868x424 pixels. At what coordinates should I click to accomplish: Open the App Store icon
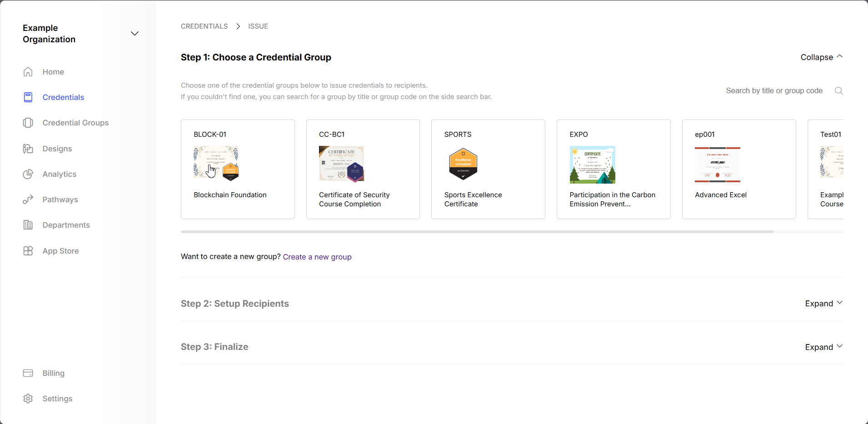[28, 250]
